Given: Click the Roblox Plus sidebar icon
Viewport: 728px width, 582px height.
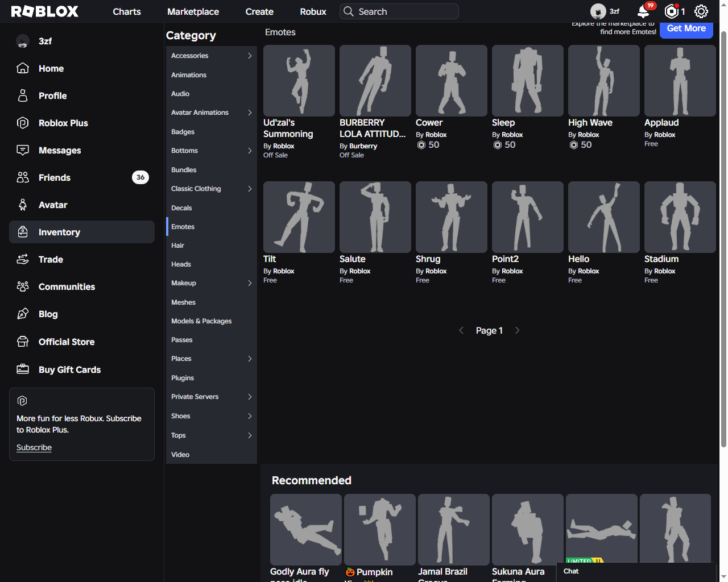Looking at the screenshot, I should (x=23, y=123).
